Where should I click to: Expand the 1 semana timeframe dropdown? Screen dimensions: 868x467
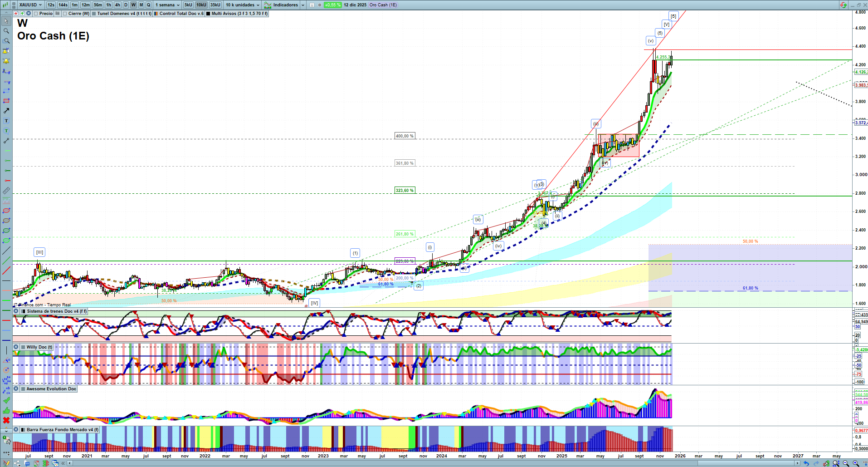pyautogui.click(x=167, y=5)
